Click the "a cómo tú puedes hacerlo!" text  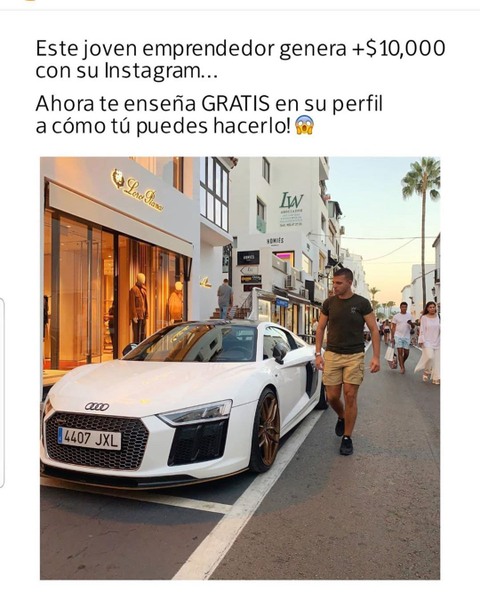tap(163, 126)
